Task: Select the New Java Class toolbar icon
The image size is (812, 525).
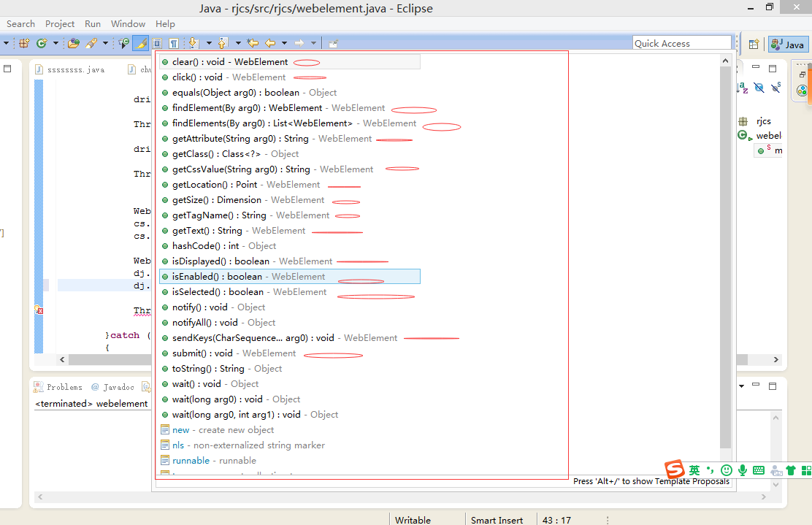Action: pos(42,42)
